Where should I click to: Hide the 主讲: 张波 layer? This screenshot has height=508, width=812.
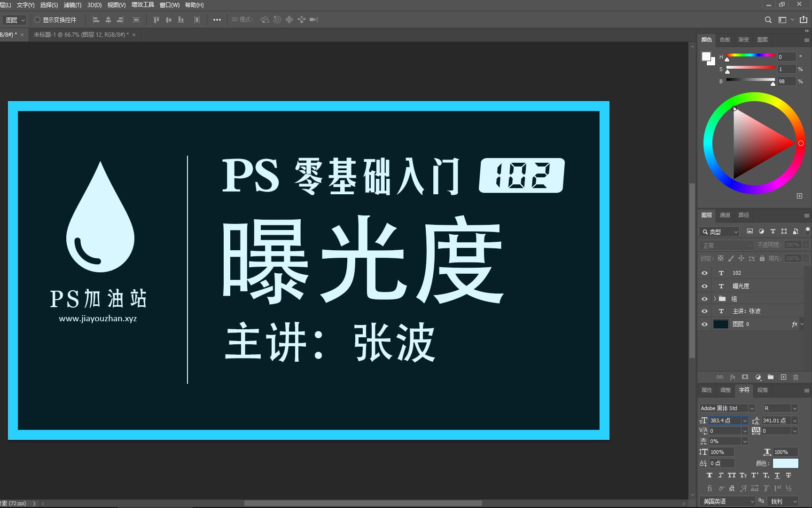[x=704, y=311]
